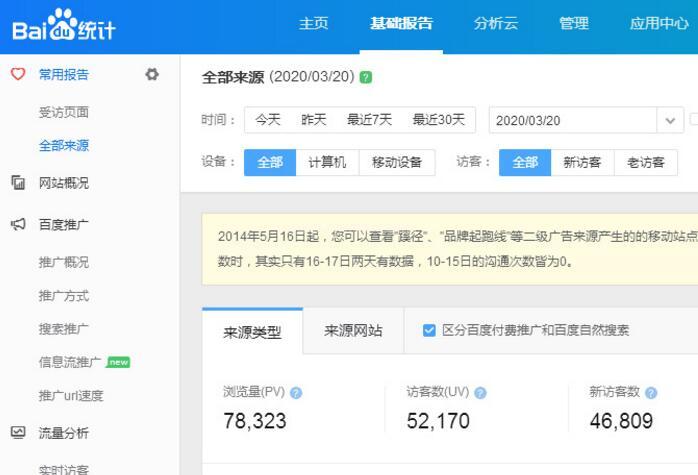Click the 百度推广 megaphone icon
The image size is (698, 475).
tap(18, 225)
